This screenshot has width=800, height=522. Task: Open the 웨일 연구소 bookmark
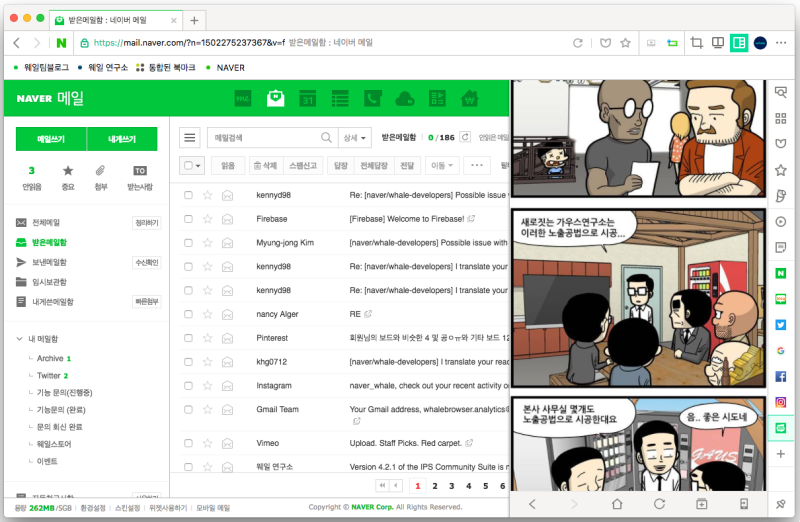(108, 68)
